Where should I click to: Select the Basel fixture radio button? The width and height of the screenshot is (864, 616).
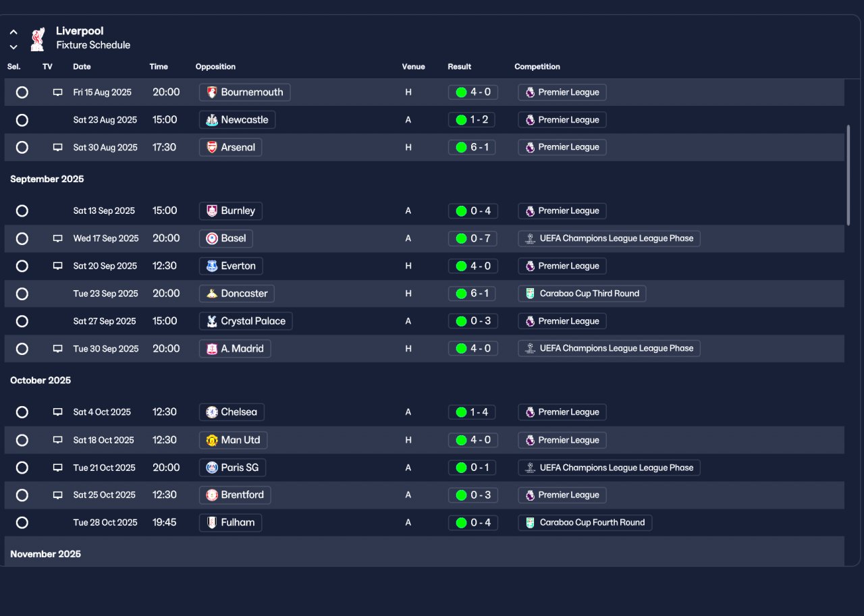point(22,238)
